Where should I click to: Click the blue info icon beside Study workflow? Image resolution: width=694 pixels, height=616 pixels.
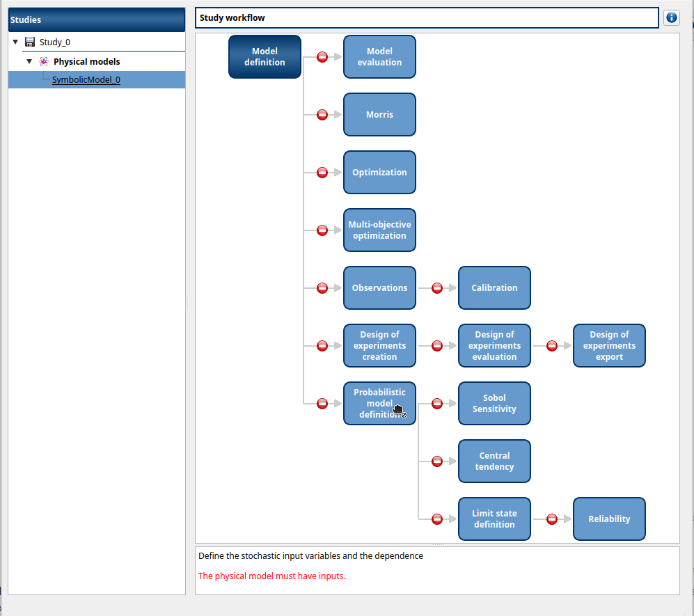tap(672, 17)
